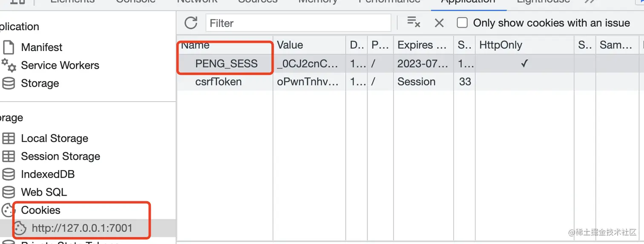Open the IndexedDB section
644x244 pixels.
pos(47,174)
